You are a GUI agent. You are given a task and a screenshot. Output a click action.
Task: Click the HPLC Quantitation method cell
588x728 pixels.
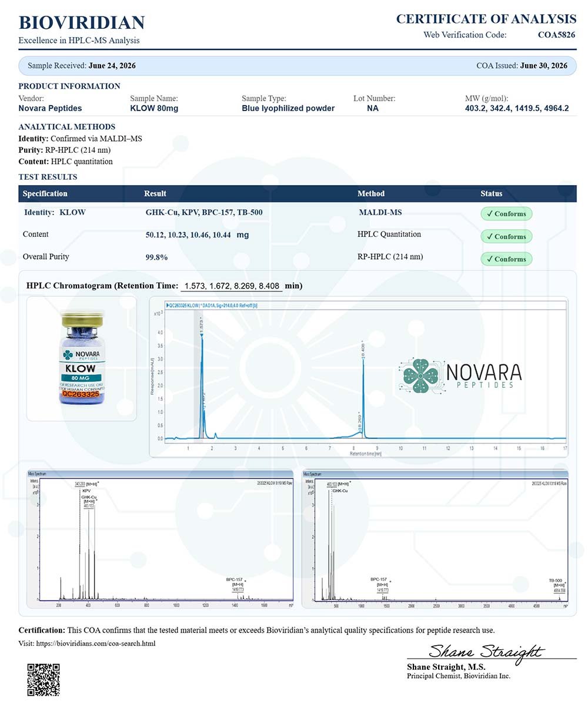389,234
